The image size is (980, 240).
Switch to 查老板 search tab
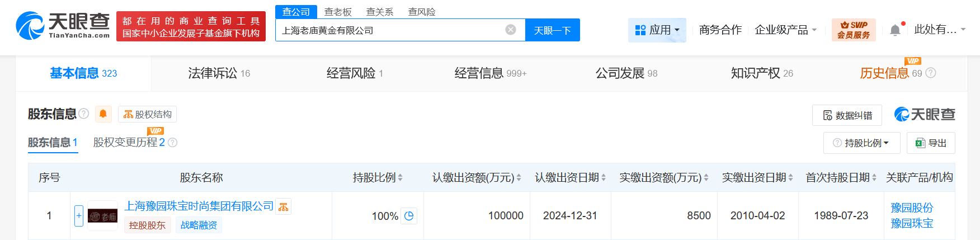tap(338, 12)
